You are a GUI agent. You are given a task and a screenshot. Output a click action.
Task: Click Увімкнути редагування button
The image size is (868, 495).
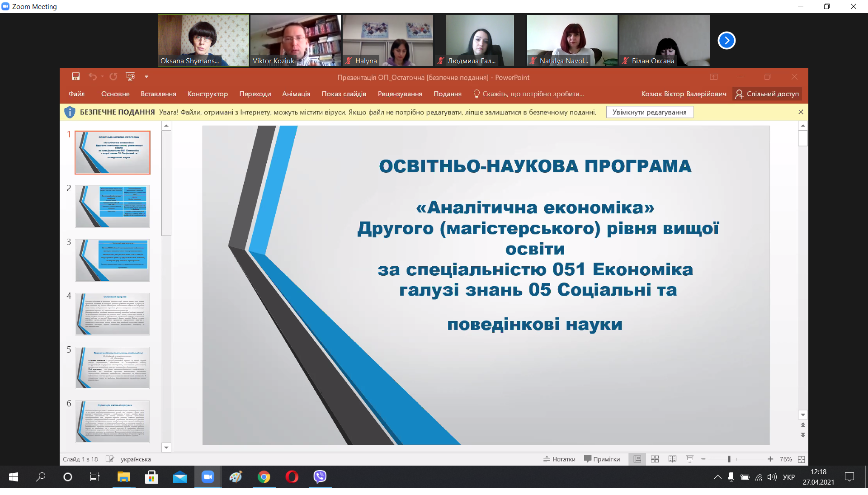point(650,112)
